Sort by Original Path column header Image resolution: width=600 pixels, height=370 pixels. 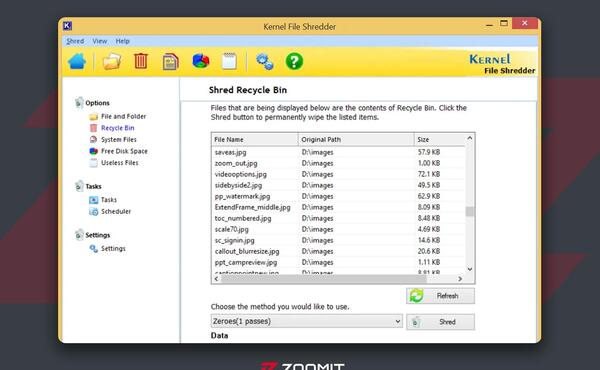(356, 139)
